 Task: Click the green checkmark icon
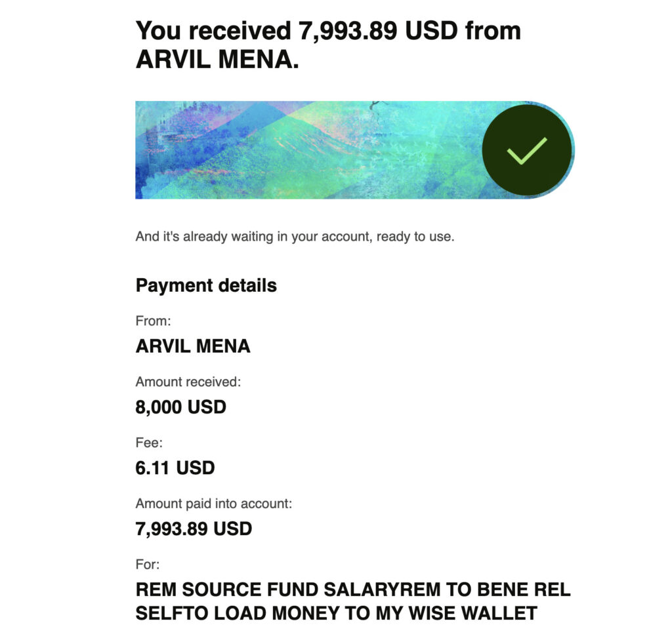coord(527,150)
